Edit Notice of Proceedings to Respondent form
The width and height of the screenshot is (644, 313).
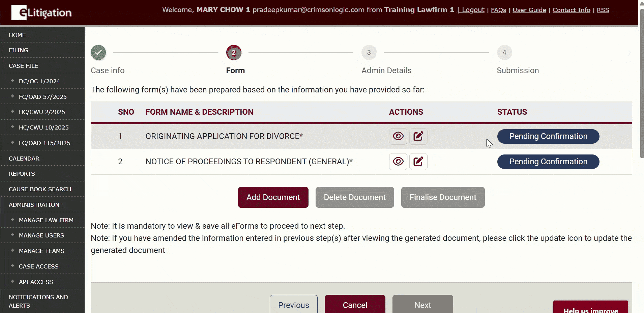[418, 162]
